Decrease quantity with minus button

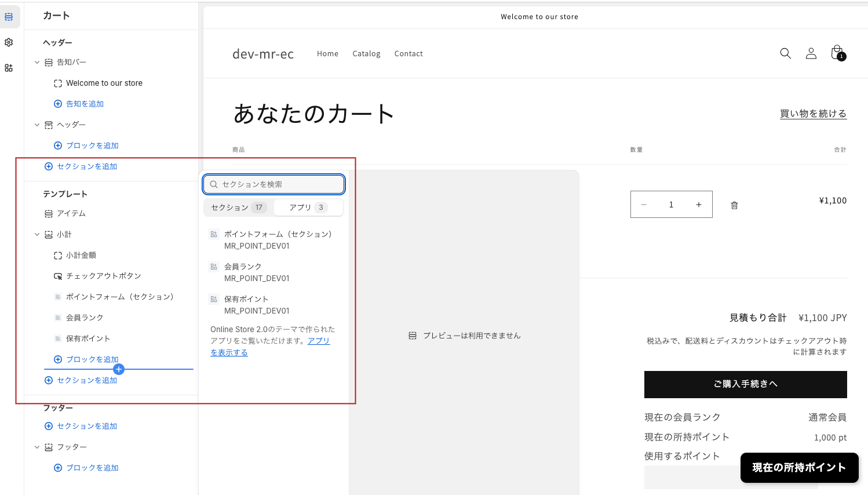tap(644, 205)
